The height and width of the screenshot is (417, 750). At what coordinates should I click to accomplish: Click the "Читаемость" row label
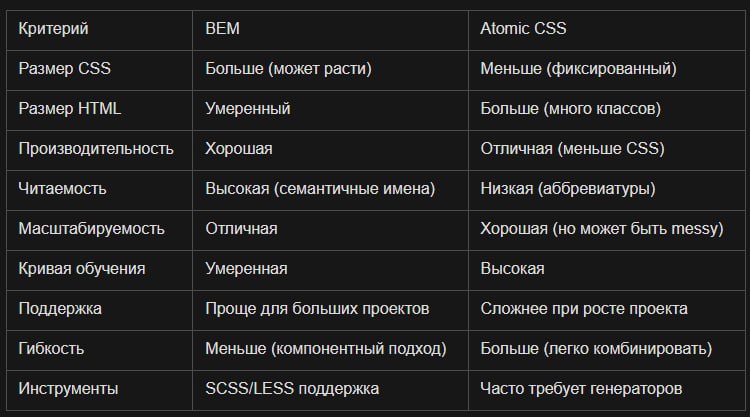99,190
